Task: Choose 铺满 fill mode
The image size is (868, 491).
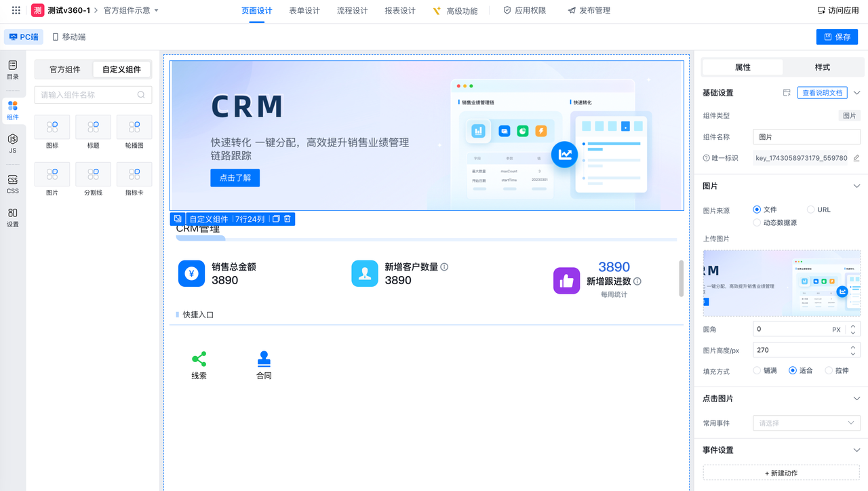Action: pyautogui.click(x=757, y=370)
